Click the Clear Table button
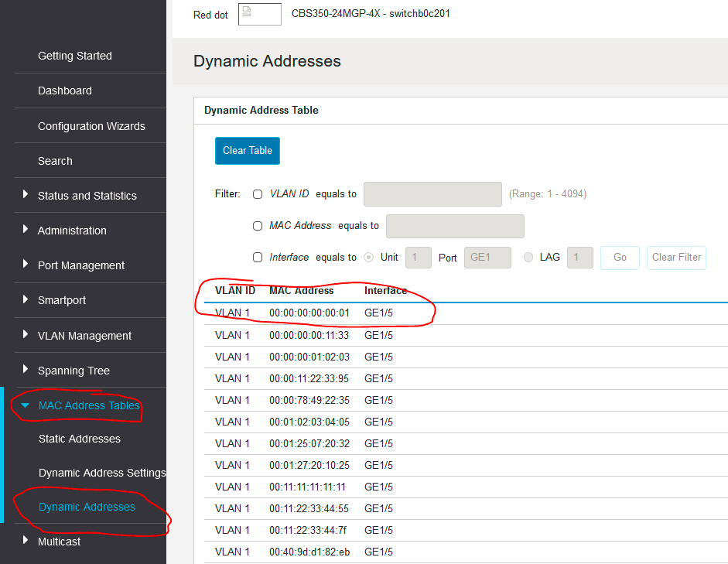Screen dimensions: 728x564 point(247,151)
